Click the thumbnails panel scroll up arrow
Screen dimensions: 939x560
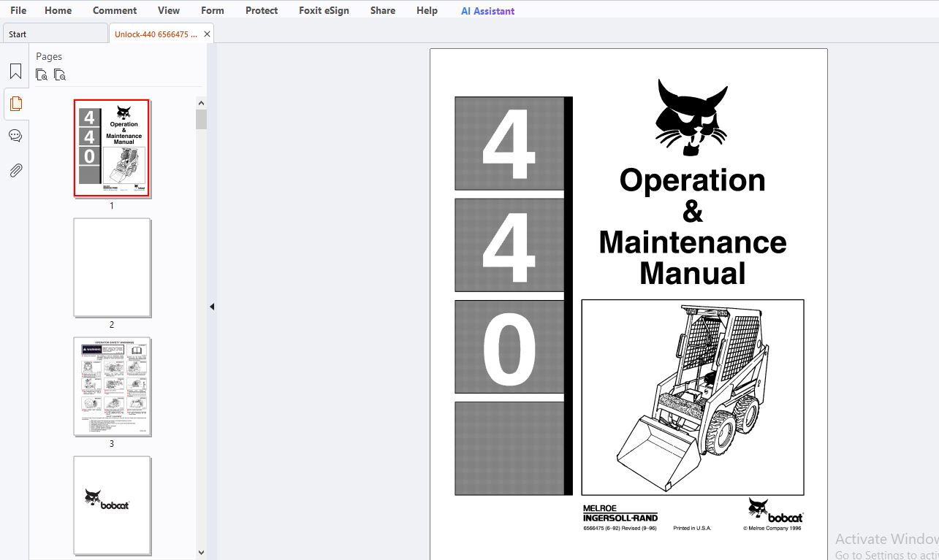click(x=201, y=103)
